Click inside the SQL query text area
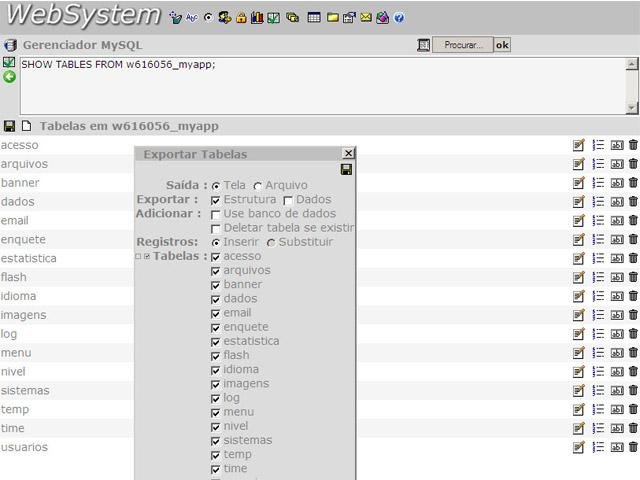Image resolution: width=640 pixels, height=480 pixels. tap(322, 86)
